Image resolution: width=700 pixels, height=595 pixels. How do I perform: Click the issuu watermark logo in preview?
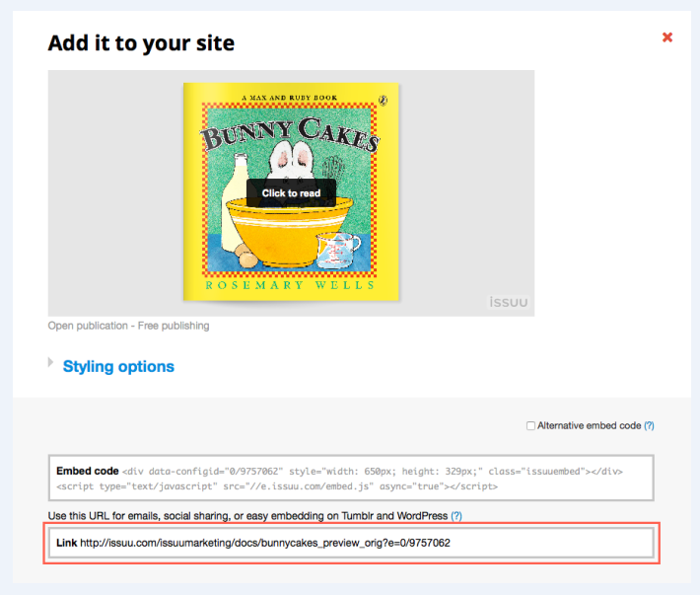(510, 304)
